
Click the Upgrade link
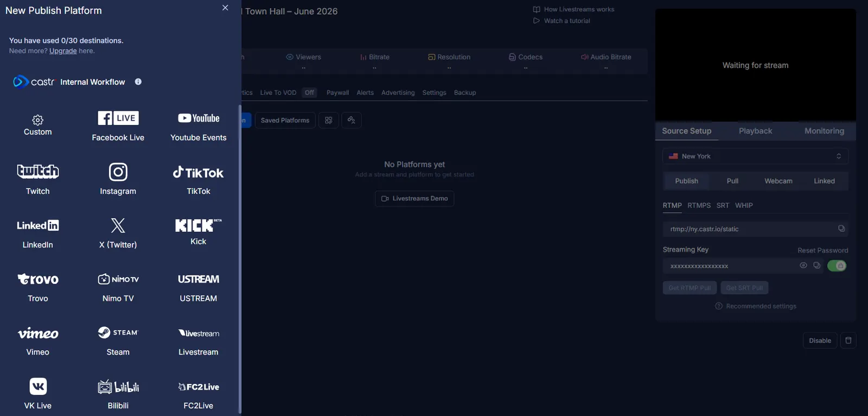(x=63, y=51)
